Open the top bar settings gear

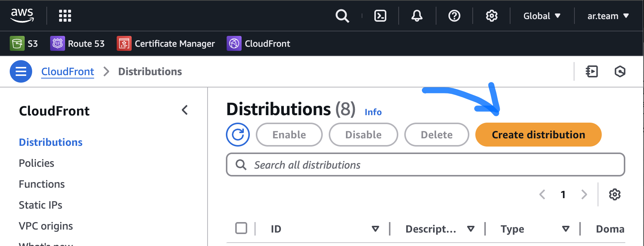point(491,16)
